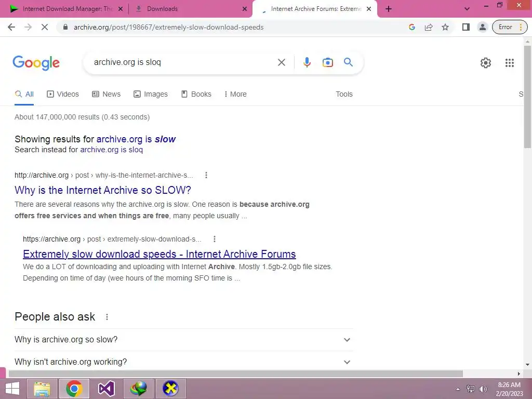
Task: Click the browser forward arrow
Action: point(28,27)
